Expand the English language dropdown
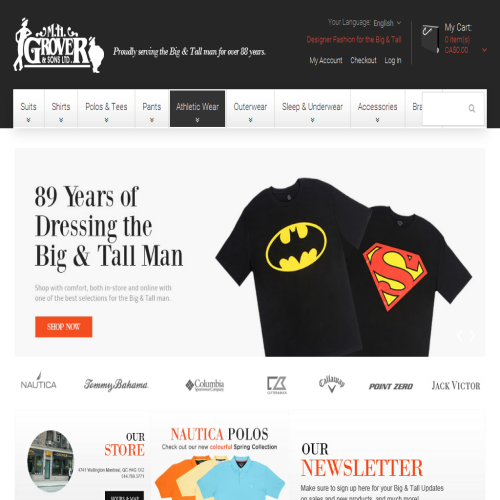This screenshot has height=500, width=500. coord(387,23)
